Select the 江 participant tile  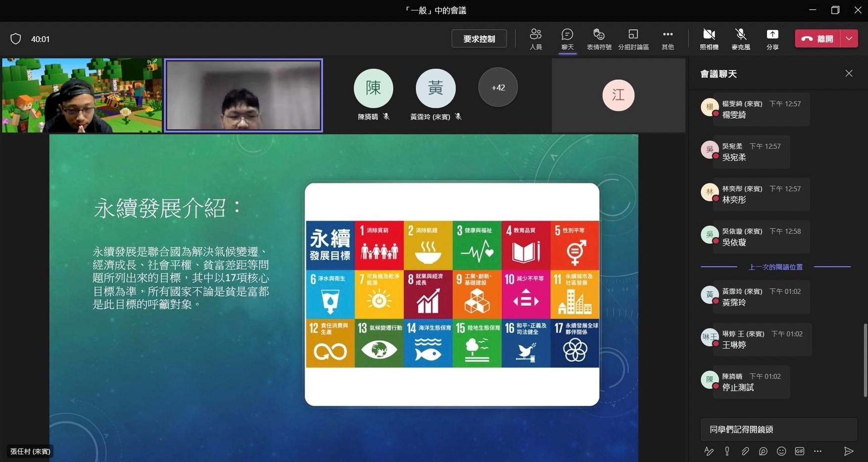point(618,95)
